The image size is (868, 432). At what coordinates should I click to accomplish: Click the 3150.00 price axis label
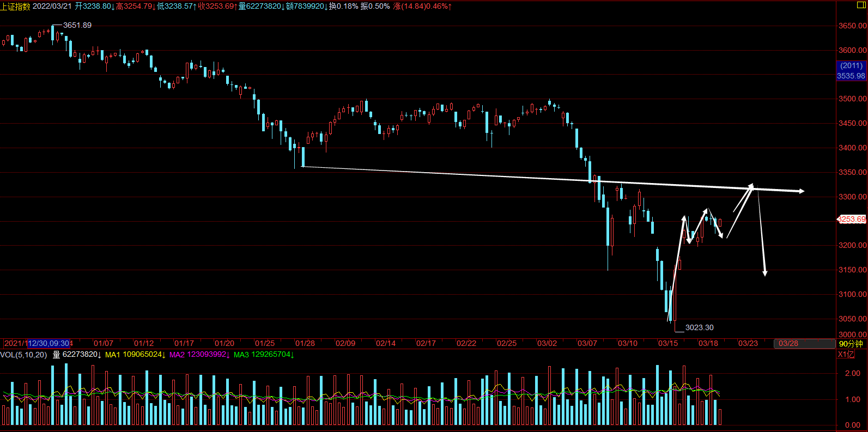tap(852, 270)
